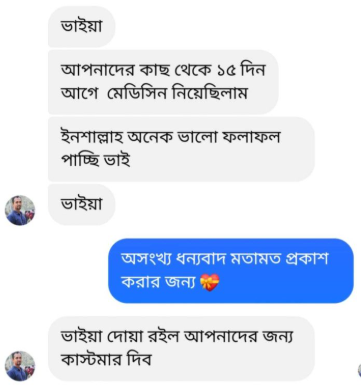
Task: Open sender's profile picture beside second ভাইয়া message
Action: click(20, 210)
